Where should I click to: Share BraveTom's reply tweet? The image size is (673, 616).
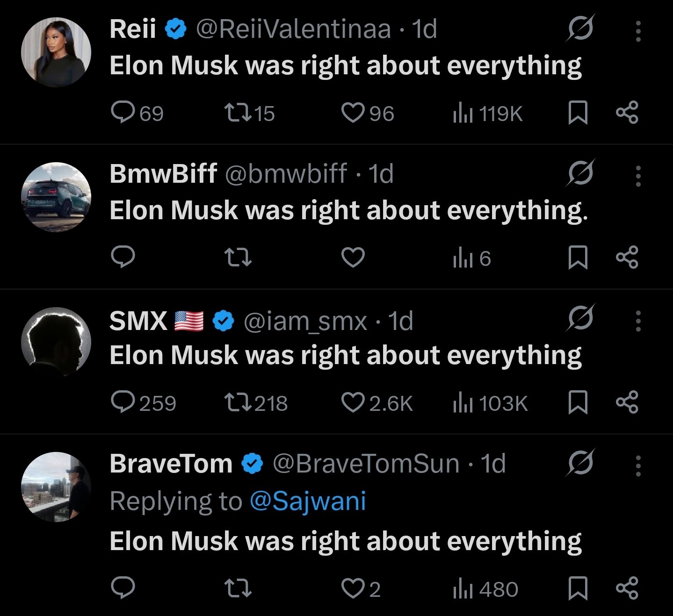(627, 588)
